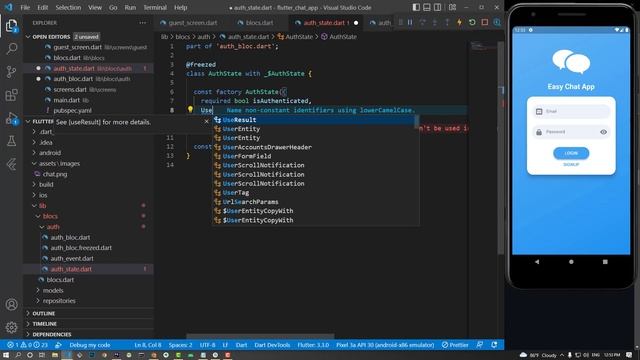
Task: Click the lightbulb quick fix icon
Action: tap(190, 109)
